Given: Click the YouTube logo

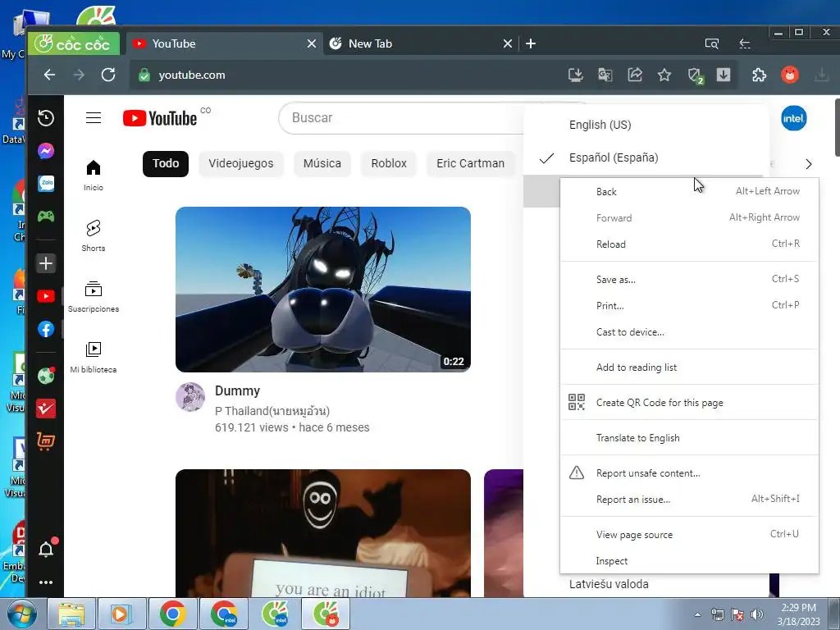Looking at the screenshot, I should pyautogui.click(x=160, y=118).
